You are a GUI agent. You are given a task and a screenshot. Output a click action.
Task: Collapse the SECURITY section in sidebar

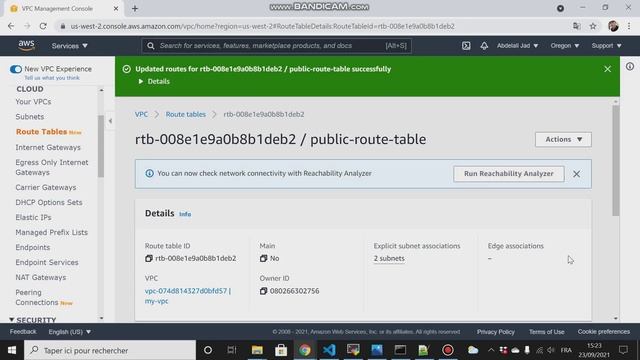[32, 320]
